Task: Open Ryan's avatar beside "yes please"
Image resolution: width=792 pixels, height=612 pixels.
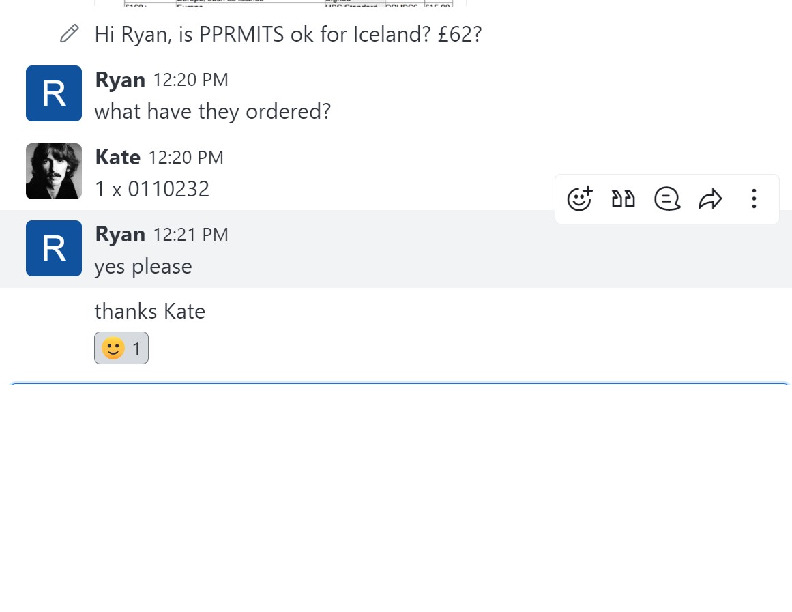Action: 54,248
